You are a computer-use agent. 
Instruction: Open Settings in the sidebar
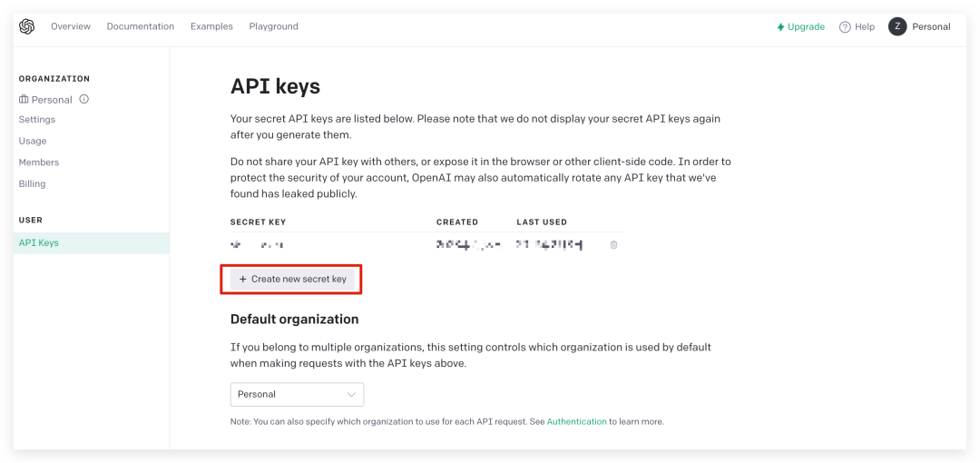pyautogui.click(x=37, y=120)
